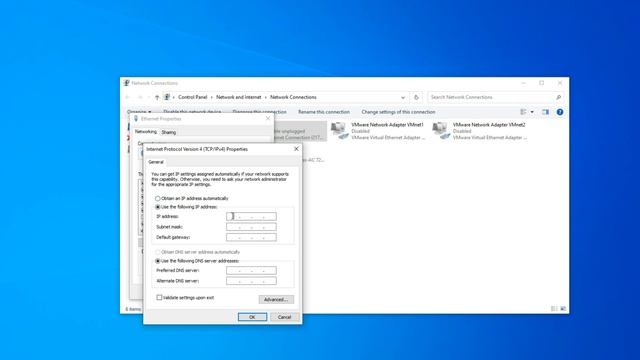Screen dimensions: 640x360
Task: Select Use the following IP address
Action: pyautogui.click(x=158, y=207)
